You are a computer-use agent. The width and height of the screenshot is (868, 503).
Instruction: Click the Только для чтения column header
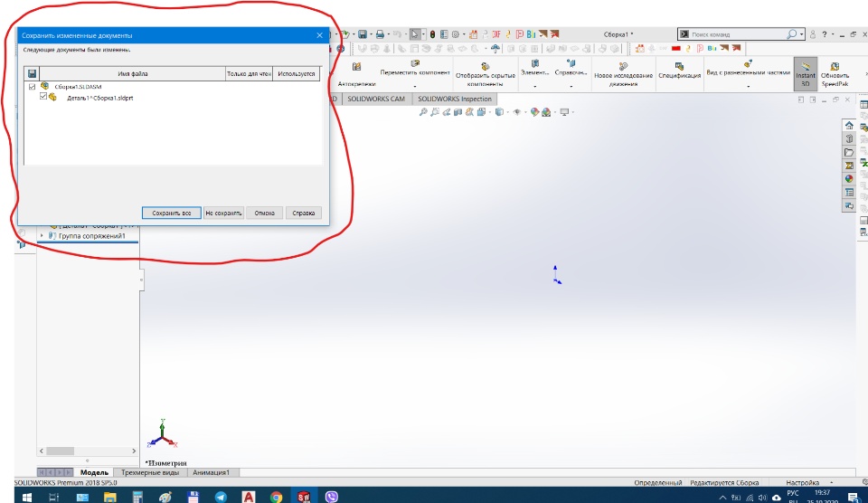[x=250, y=73]
